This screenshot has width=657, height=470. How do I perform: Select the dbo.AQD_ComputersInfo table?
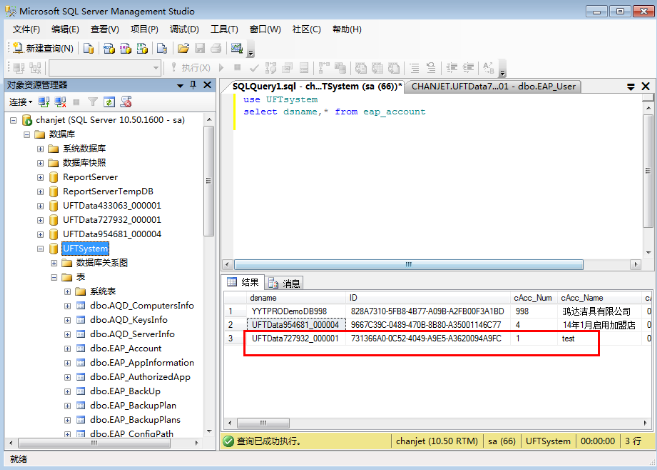(142, 306)
